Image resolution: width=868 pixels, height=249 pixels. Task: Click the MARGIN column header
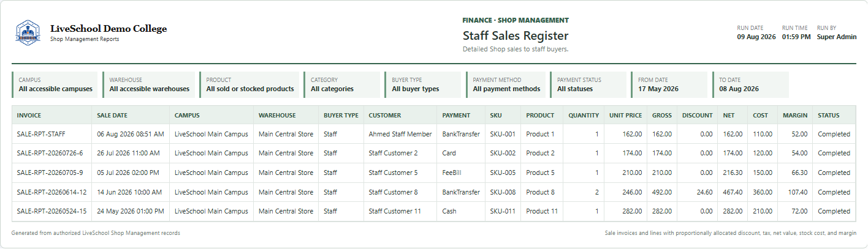pyautogui.click(x=795, y=115)
